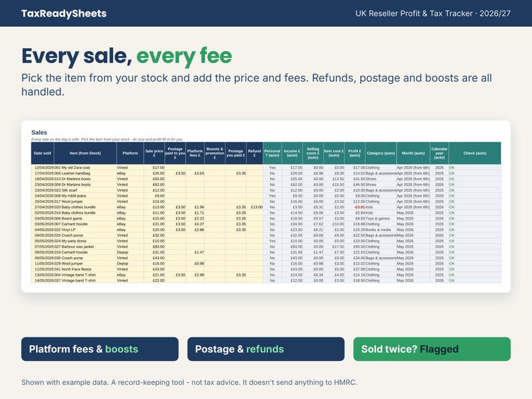Image resolution: width=532 pixels, height=399 pixels.
Task: Click the '029 Wool jumper' item cell
Action: (x=85, y=263)
